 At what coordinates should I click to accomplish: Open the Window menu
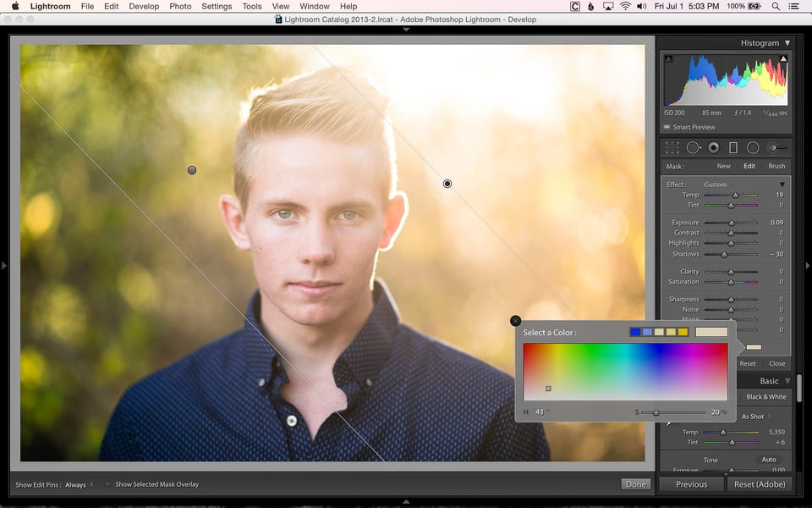(x=315, y=6)
